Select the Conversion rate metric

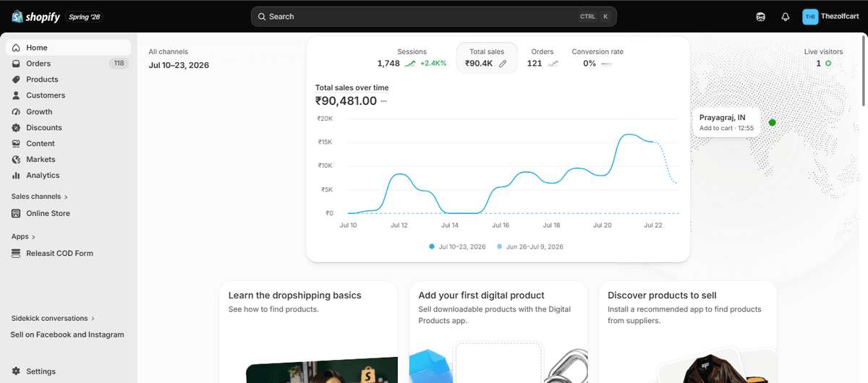597,58
